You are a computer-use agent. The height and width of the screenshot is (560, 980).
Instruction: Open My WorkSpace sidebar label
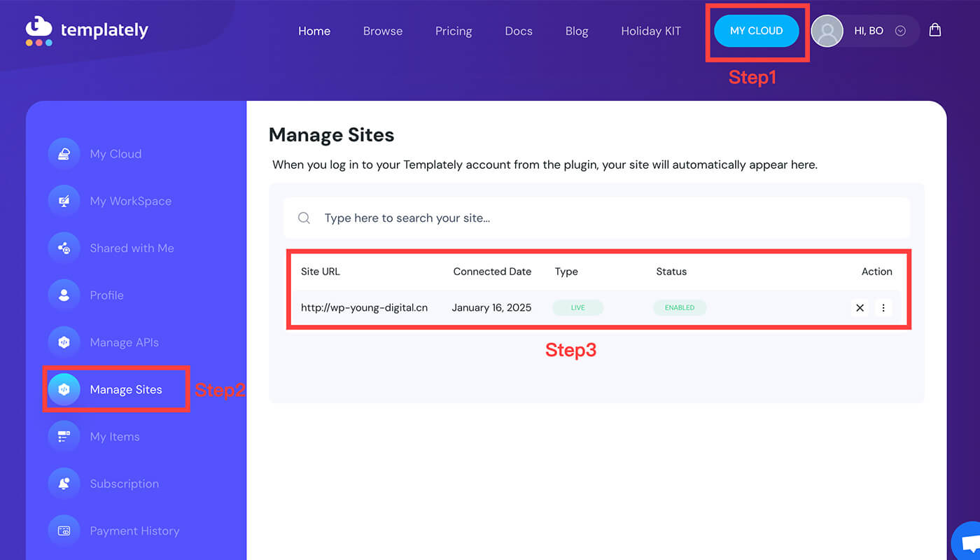(130, 201)
